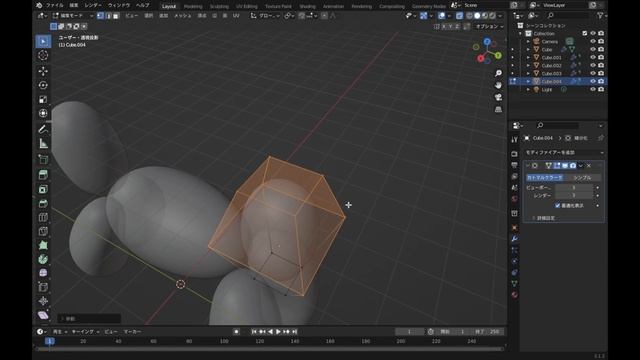This screenshot has width=640, height=360.
Task: Select the Spin tool
Action: pyautogui.click(x=43, y=259)
